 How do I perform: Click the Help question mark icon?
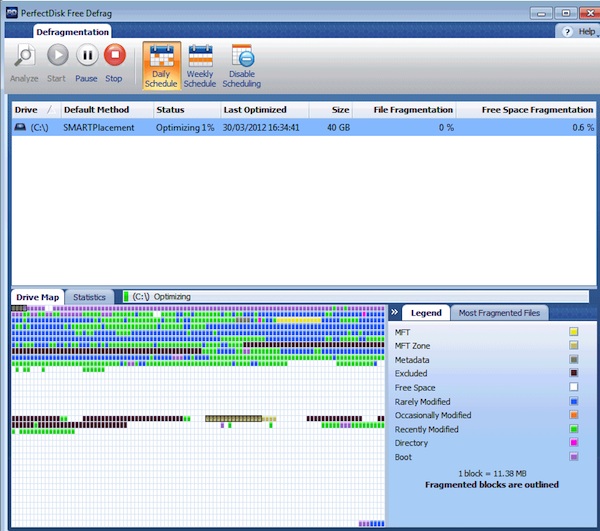point(567,32)
